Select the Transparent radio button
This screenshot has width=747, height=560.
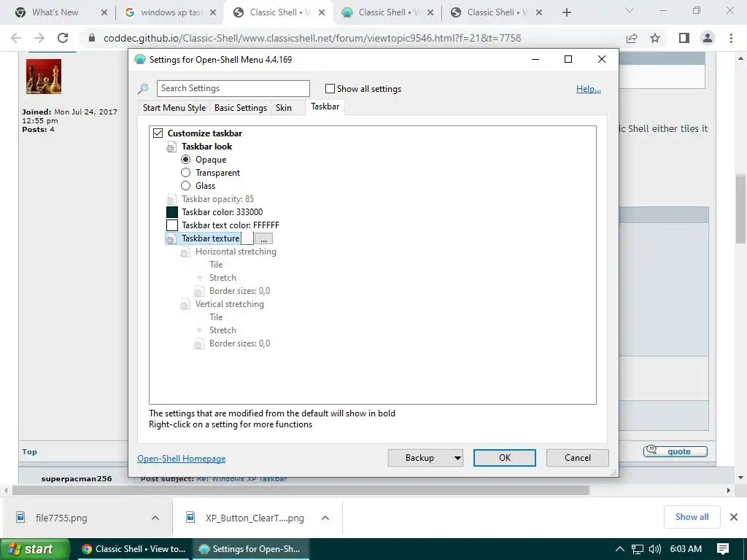click(x=186, y=172)
